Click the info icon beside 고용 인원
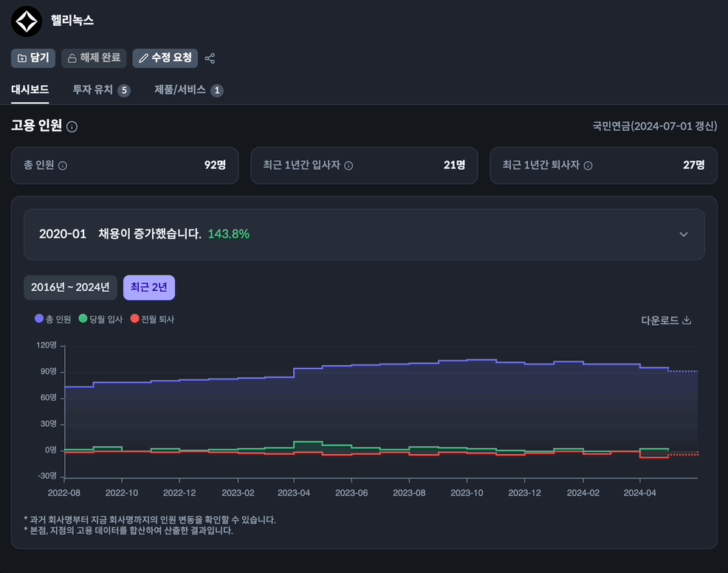 pos(72,127)
